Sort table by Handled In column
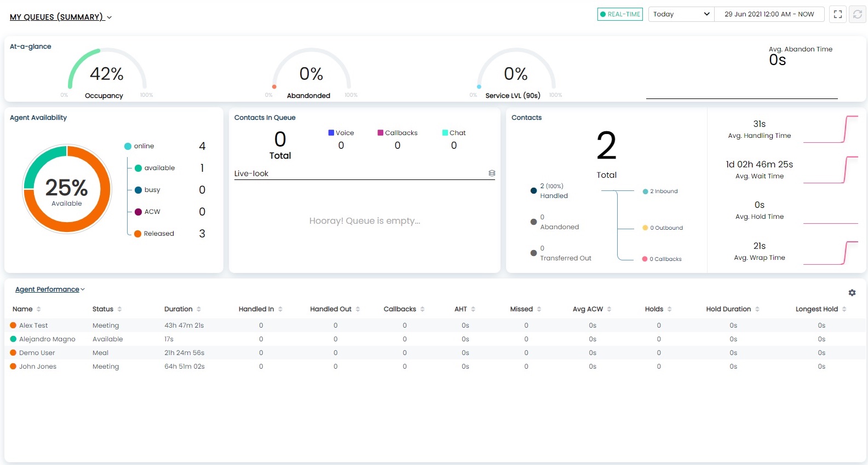This screenshot has width=868, height=465. (280, 309)
